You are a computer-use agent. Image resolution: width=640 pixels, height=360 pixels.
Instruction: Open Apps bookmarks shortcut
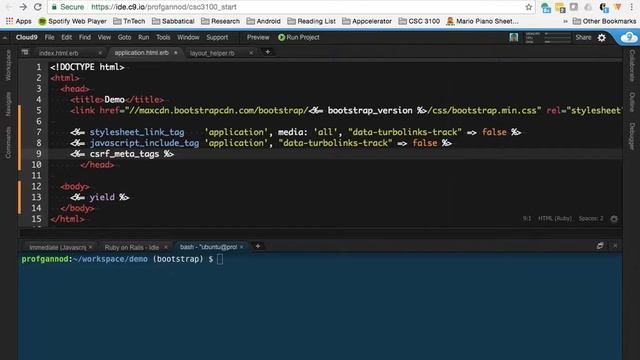coord(18,21)
